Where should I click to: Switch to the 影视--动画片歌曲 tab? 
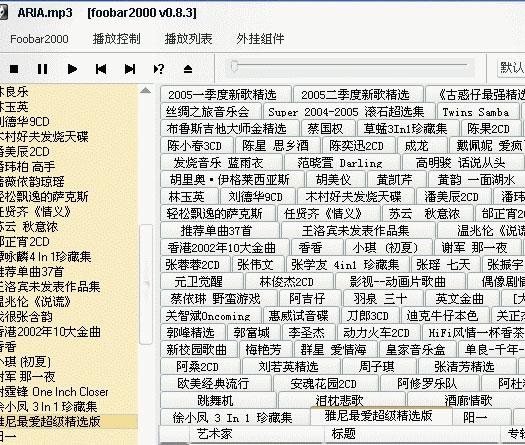(x=400, y=282)
